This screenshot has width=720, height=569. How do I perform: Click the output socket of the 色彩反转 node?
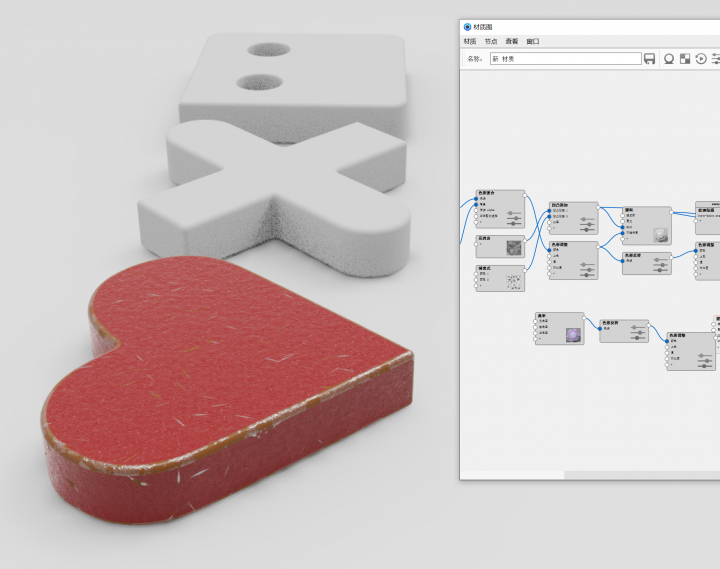click(649, 327)
